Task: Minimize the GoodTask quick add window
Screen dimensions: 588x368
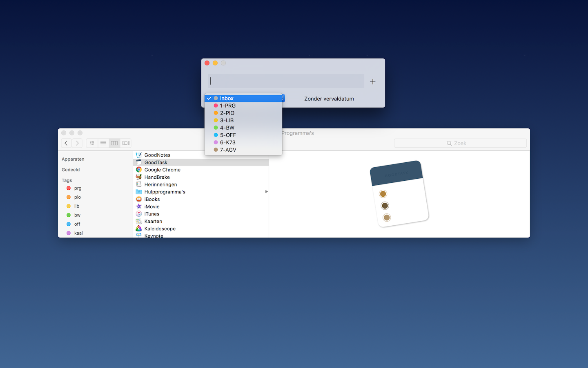Action: click(215, 63)
